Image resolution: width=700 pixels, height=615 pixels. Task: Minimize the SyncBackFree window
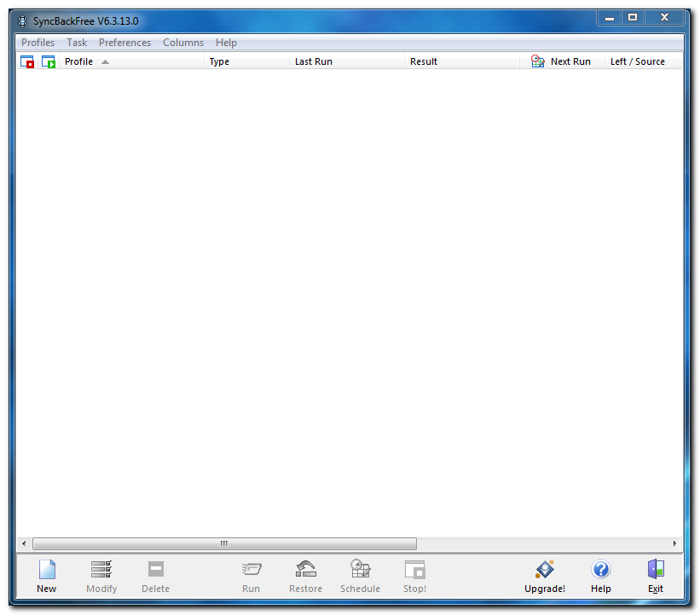coord(610,18)
